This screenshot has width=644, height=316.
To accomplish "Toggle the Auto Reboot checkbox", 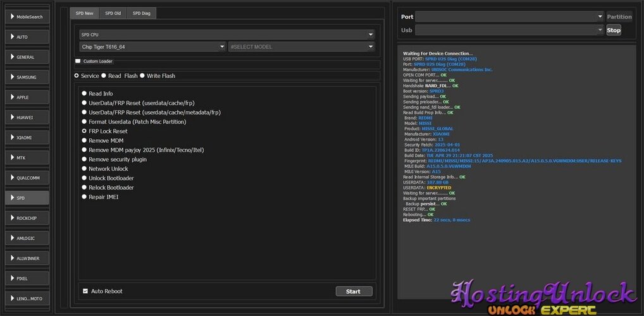I will tap(85, 291).
